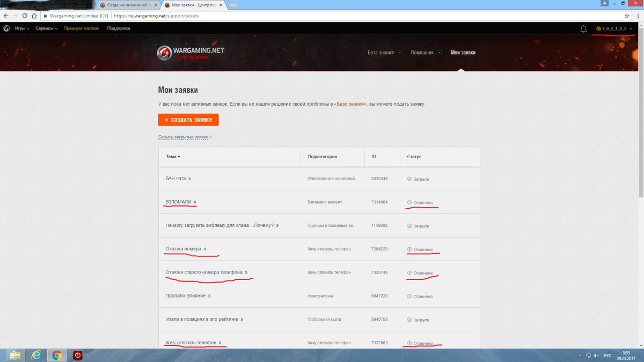The height and width of the screenshot is (362, 644).
Task: Click 'Обжалование наказаний' subcategory cell
Action: pyautogui.click(x=331, y=179)
